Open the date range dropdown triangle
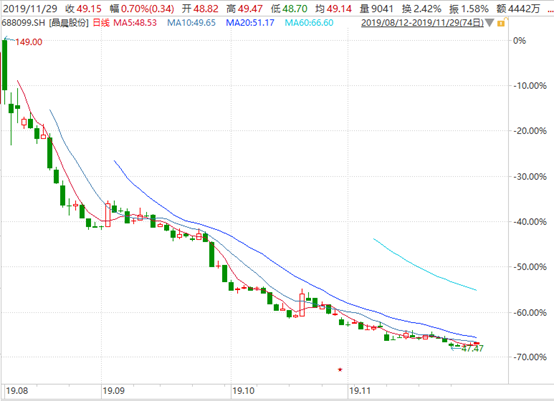This screenshot has width=554, height=401. [x=489, y=23]
